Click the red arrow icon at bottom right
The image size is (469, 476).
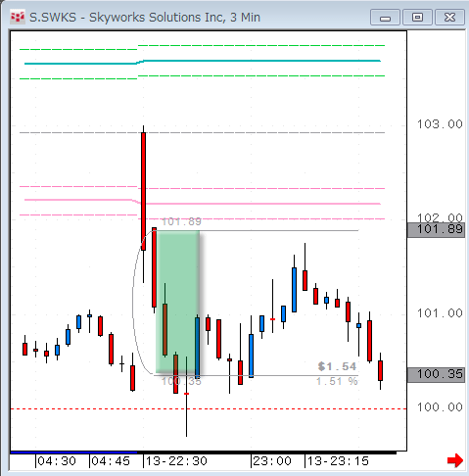click(455, 460)
